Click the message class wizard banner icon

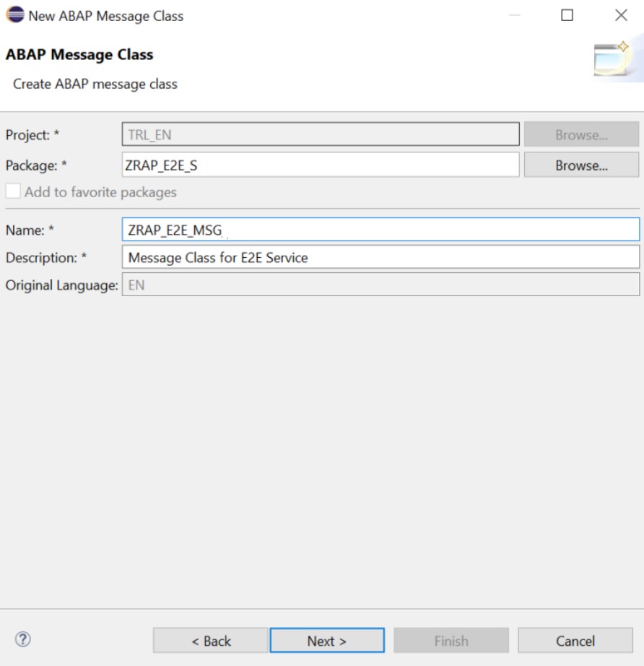tap(611, 61)
